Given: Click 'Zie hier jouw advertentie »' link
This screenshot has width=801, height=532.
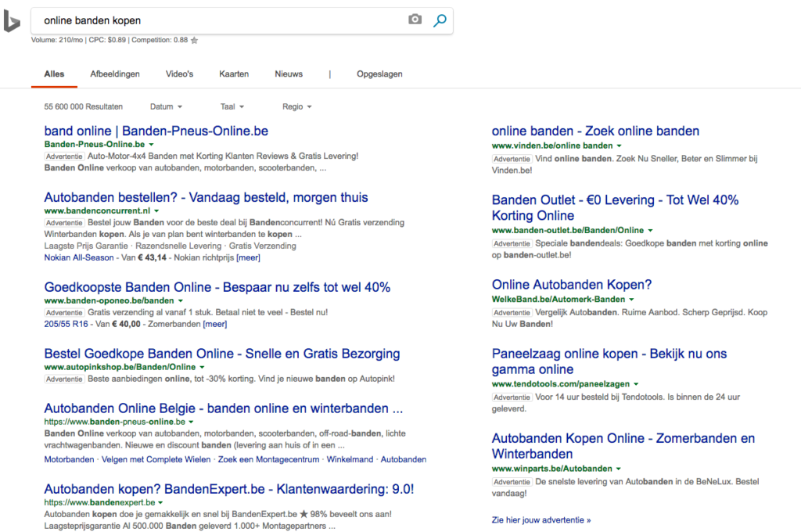Looking at the screenshot, I should coord(541,520).
